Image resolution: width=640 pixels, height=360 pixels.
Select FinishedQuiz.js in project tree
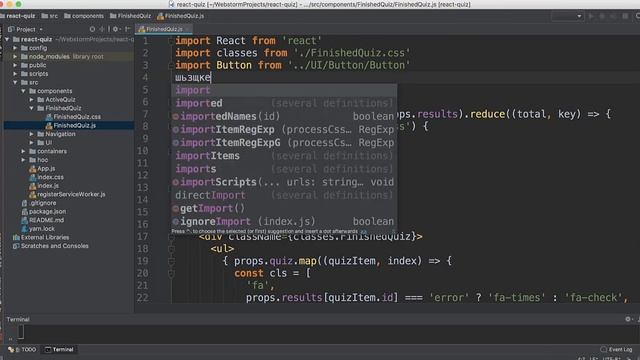tap(71, 125)
